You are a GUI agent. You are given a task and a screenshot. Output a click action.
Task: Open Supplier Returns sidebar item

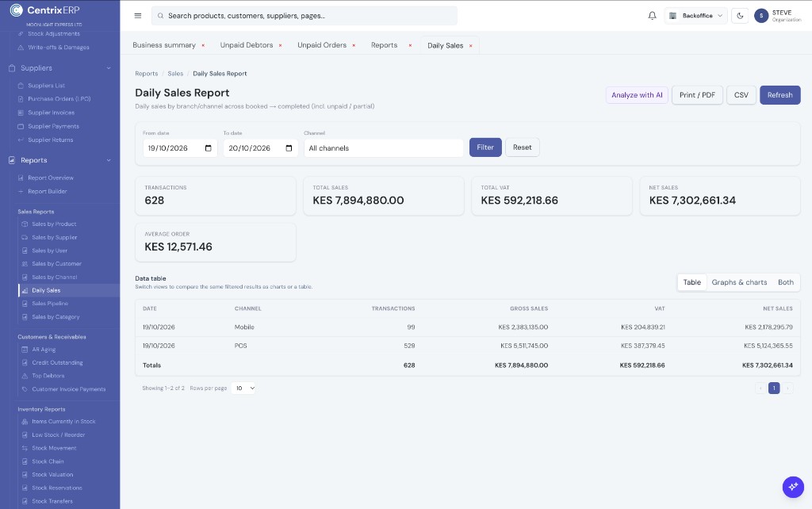coord(50,140)
